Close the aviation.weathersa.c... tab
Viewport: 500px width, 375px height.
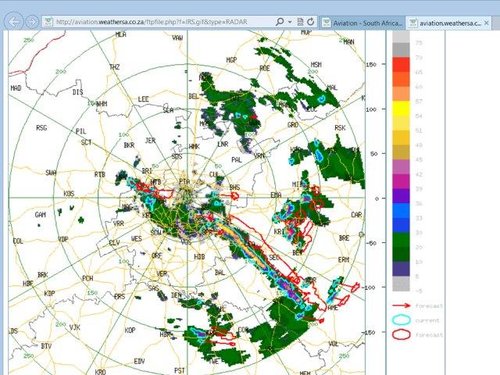486,23
